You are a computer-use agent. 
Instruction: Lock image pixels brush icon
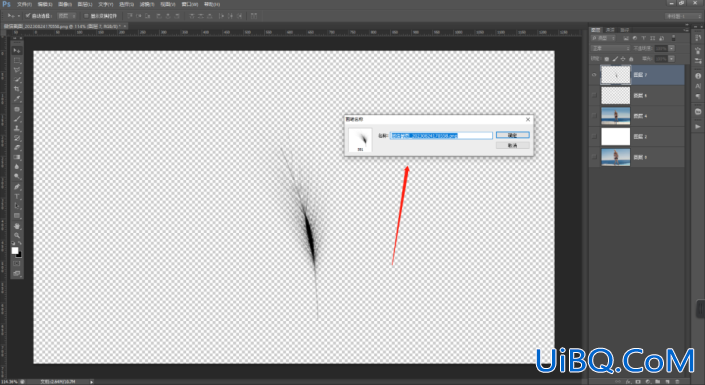[615, 59]
